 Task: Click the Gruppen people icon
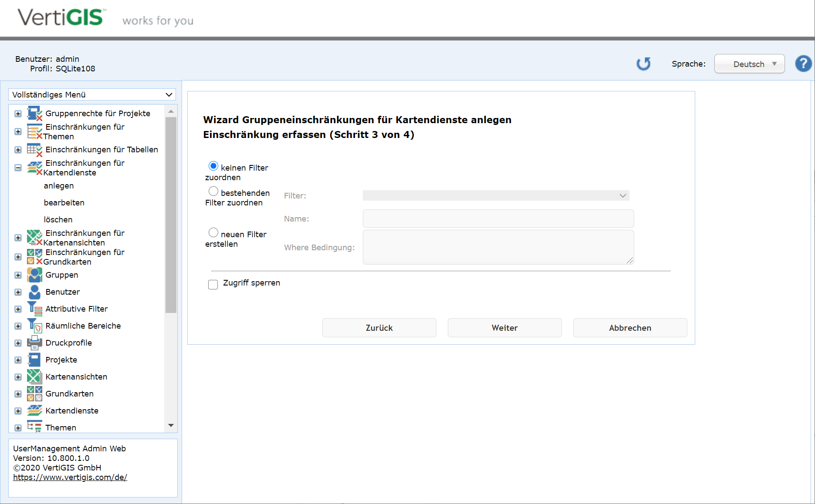pyautogui.click(x=34, y=275)
